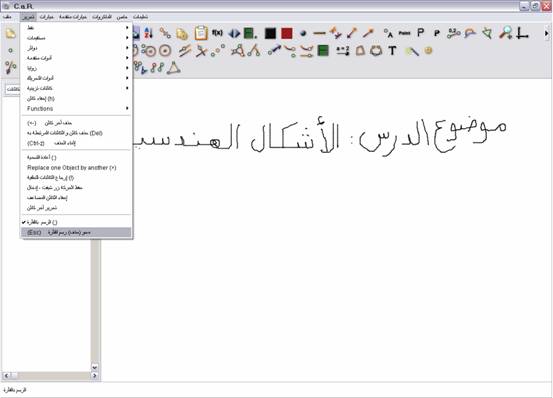This screenshot has height=398, width=553.
Task: Click the large P point-name icon
Action: pos(420,33)
